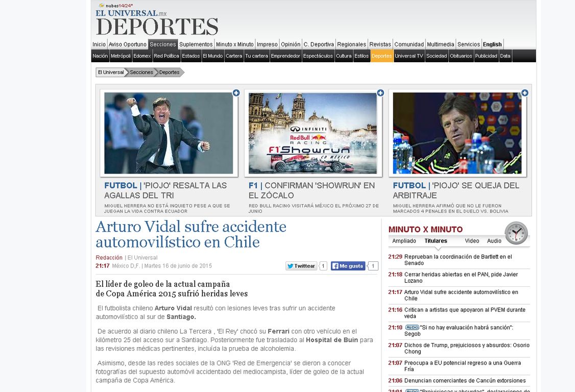Viewport: 575px width, 392px height.
Task: Open Edomex section
Action: click(142, 56)
